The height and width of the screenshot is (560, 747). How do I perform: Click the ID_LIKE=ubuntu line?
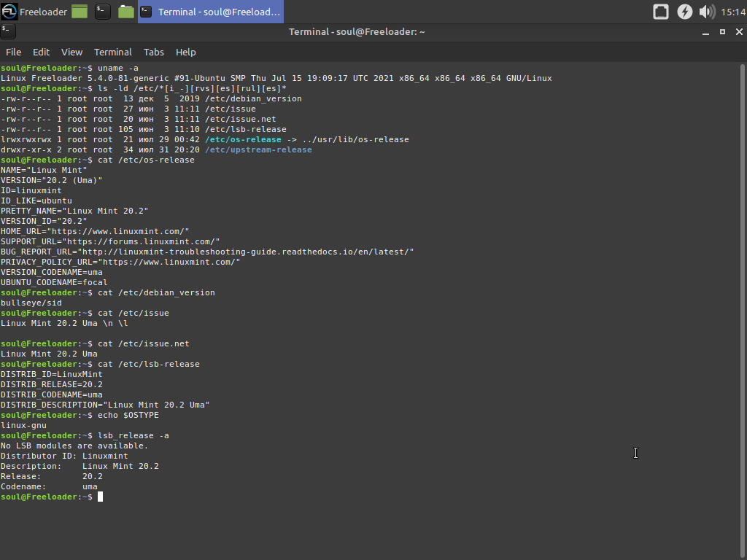coord(36,201)
